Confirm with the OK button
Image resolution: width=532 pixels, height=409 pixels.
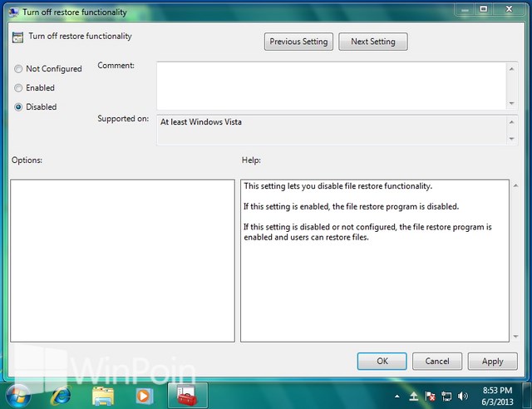click(x=382, y=361)
